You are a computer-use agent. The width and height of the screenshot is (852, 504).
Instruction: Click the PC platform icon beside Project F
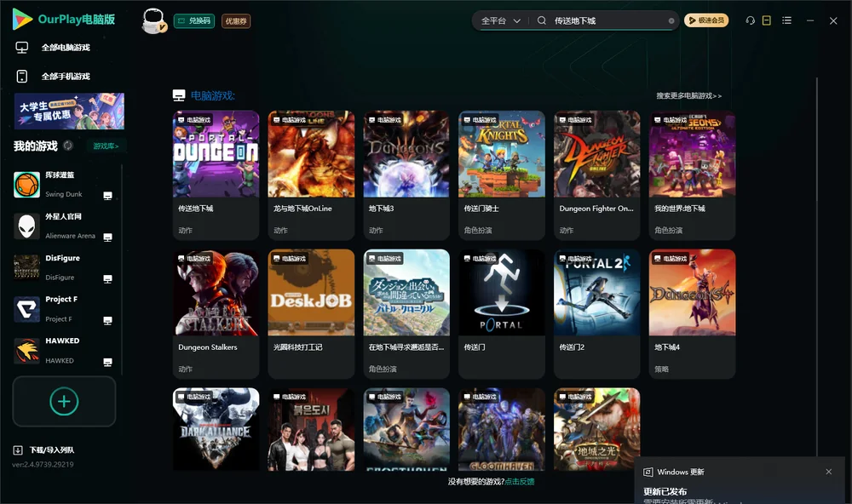click(107, 320)
